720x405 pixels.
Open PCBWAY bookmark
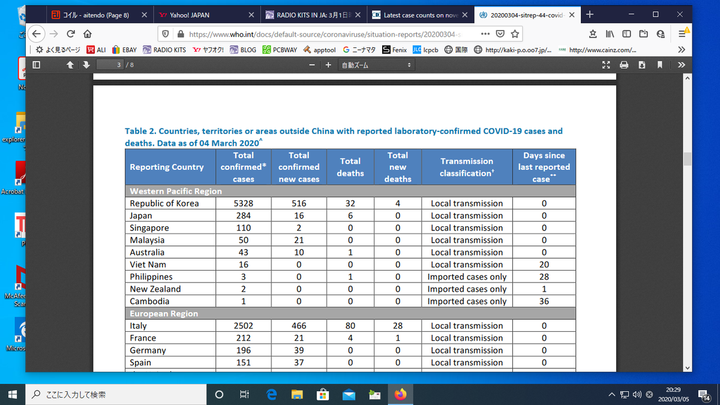click(280, 50)
